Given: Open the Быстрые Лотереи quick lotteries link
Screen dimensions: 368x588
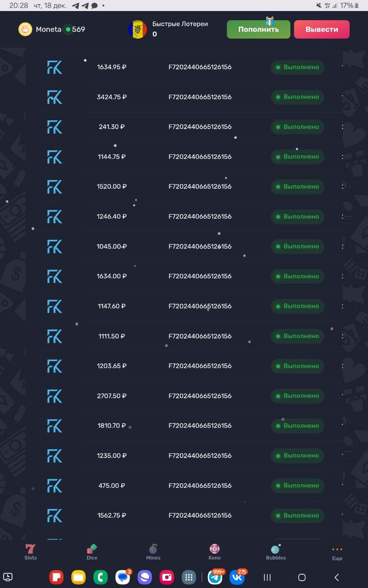Looking at the screenshot, I should (x=180, y=24).
